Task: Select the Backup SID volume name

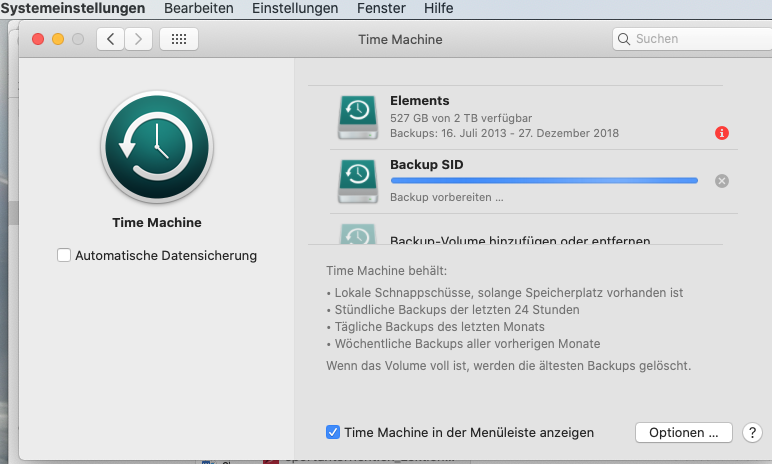Action: [426, 165]
